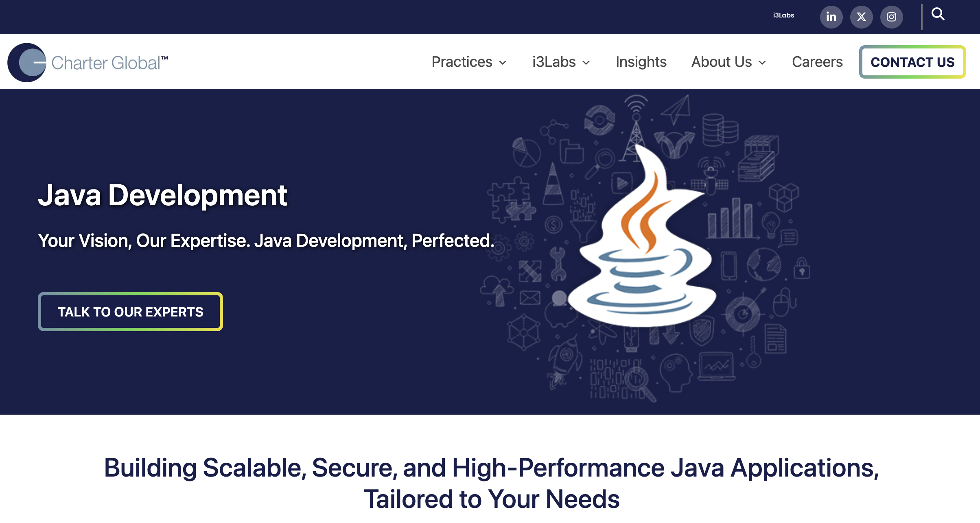Click the CONTACT US button
980x523 pixels.
point(912,62)
